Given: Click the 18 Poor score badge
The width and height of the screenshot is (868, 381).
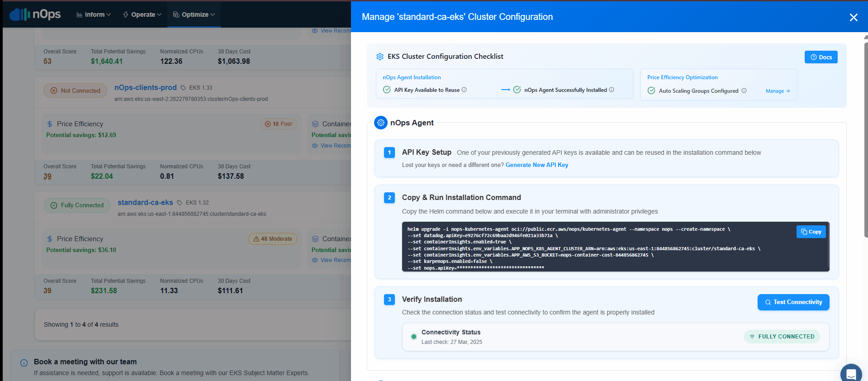Looking at the screenshot, I should point(278,124).
